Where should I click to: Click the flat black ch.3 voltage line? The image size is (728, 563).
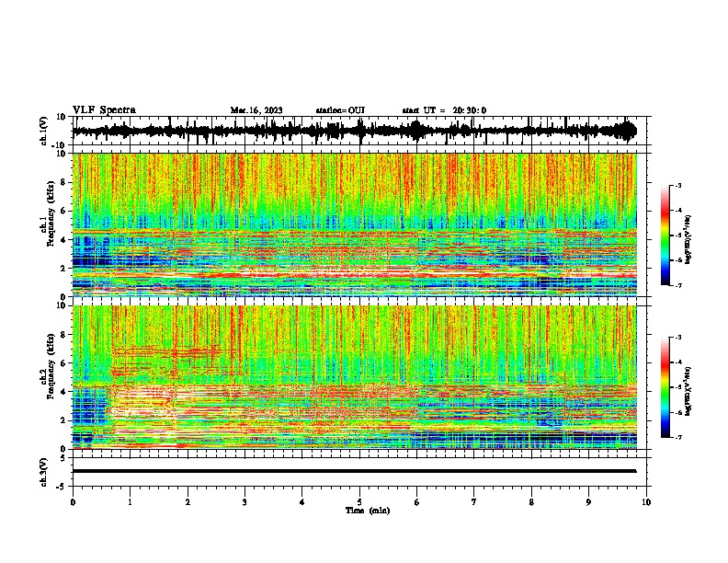point(355,471)
